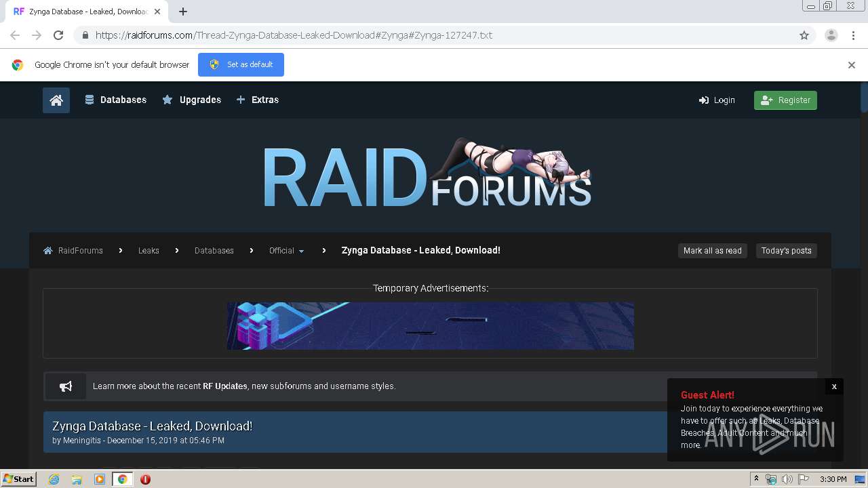This screenshot has height=488, width=868.
Task: Open Chrome profile avatar menu
Action: 831,35
